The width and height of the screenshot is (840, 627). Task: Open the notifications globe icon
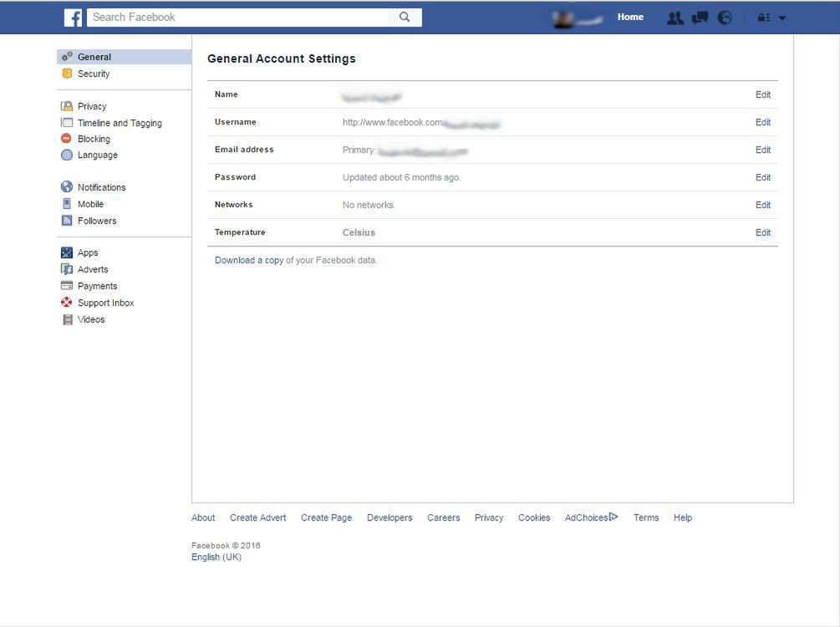(725, 18)
